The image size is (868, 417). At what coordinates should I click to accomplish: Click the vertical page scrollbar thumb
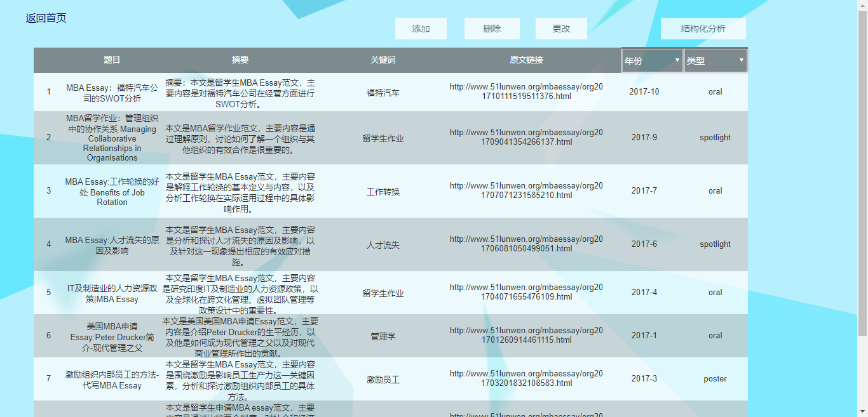point(863,173)
